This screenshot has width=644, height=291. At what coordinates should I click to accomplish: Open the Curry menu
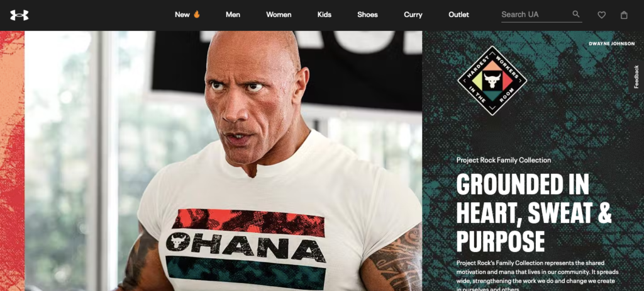(413, 14)
